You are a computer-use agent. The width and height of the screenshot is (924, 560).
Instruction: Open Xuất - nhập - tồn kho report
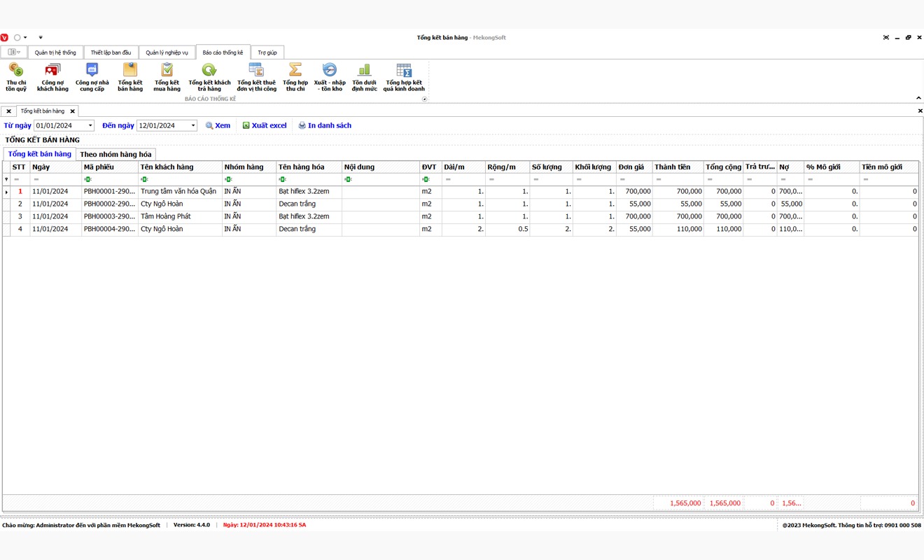329,77
